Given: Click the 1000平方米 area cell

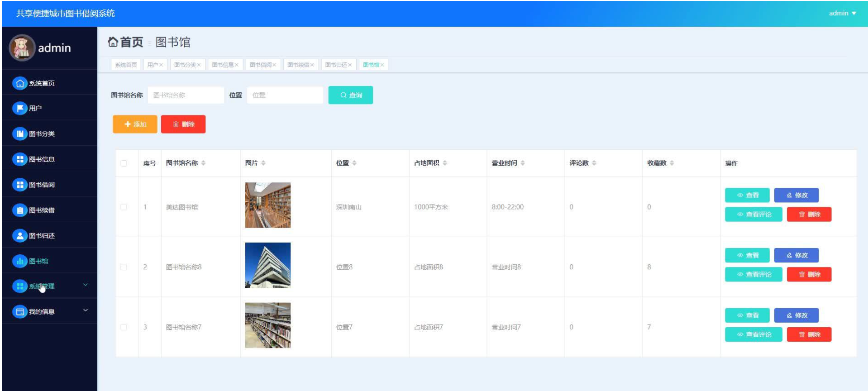Looking at the screenshot, I should 431,207.
